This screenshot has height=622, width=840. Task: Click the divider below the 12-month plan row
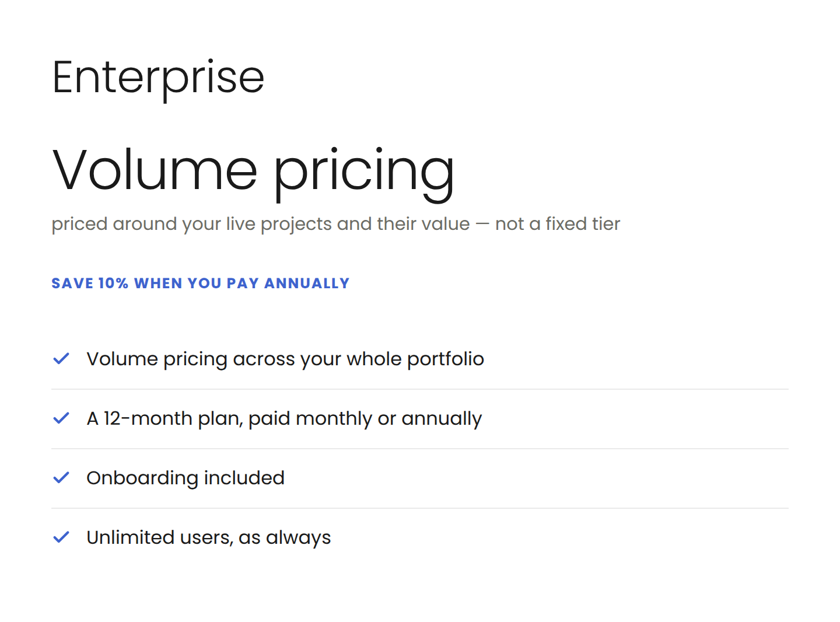pyautogui.click(x=420, y=449)
